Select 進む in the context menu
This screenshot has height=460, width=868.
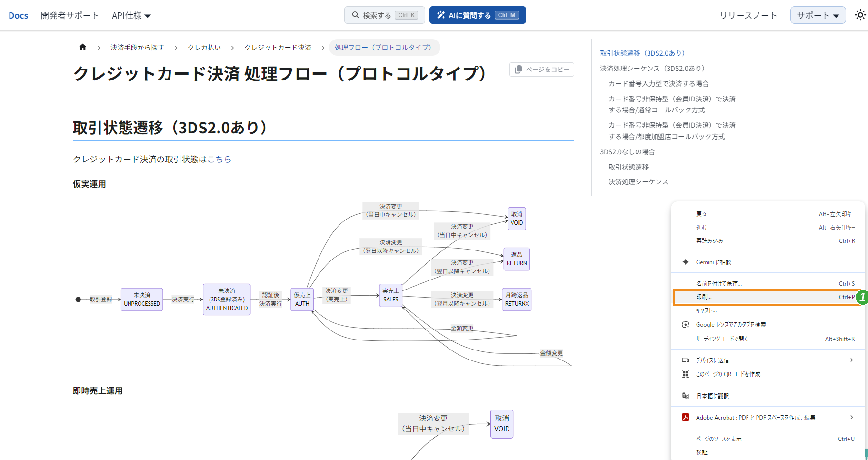click(768, 228)
